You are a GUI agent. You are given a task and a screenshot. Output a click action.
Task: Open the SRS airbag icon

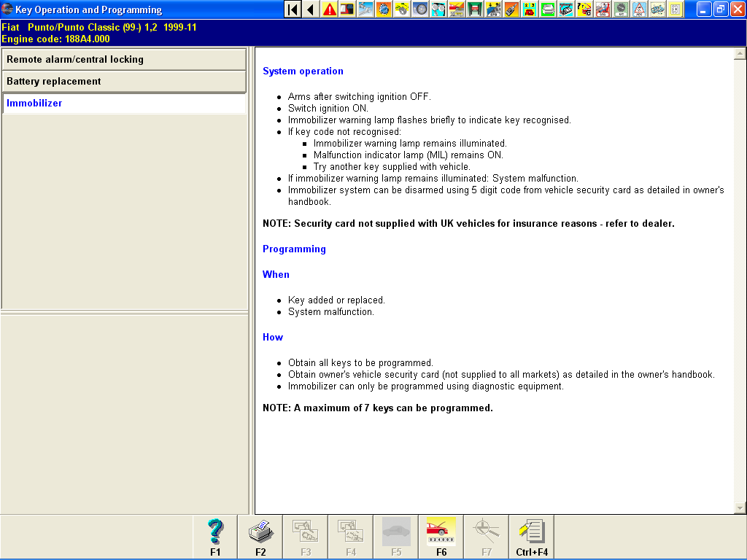pyautogui.click(x=602, y=9)
